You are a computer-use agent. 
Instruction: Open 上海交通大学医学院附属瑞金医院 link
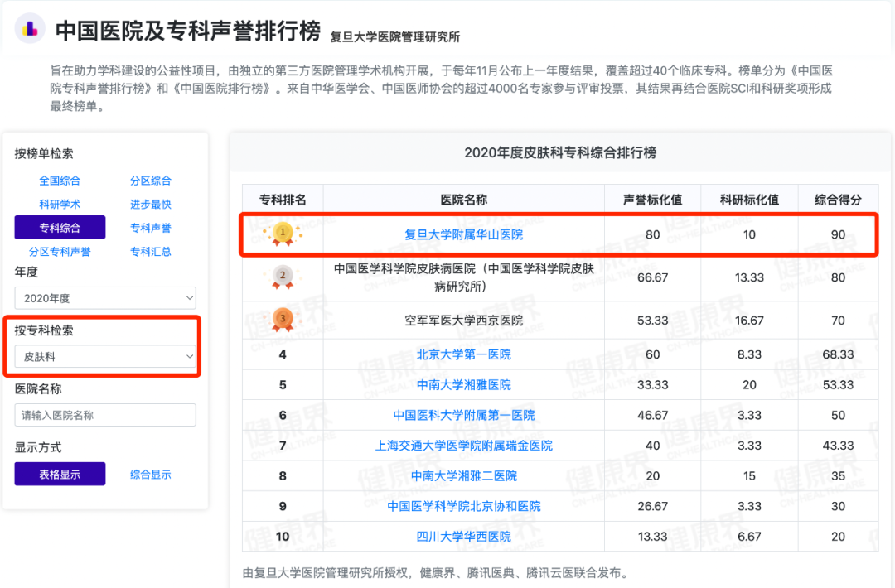pos(463,446)
